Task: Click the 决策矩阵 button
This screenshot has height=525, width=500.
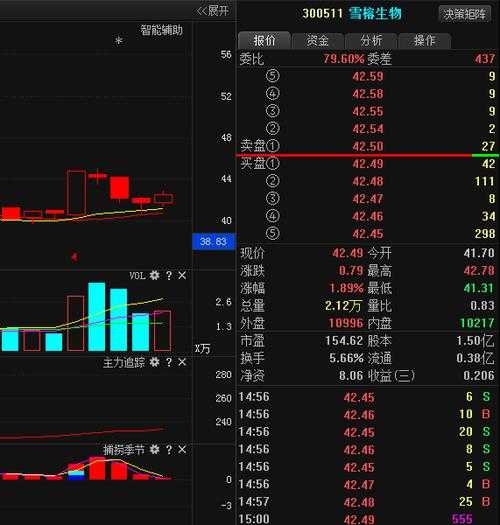Action: 465,14
